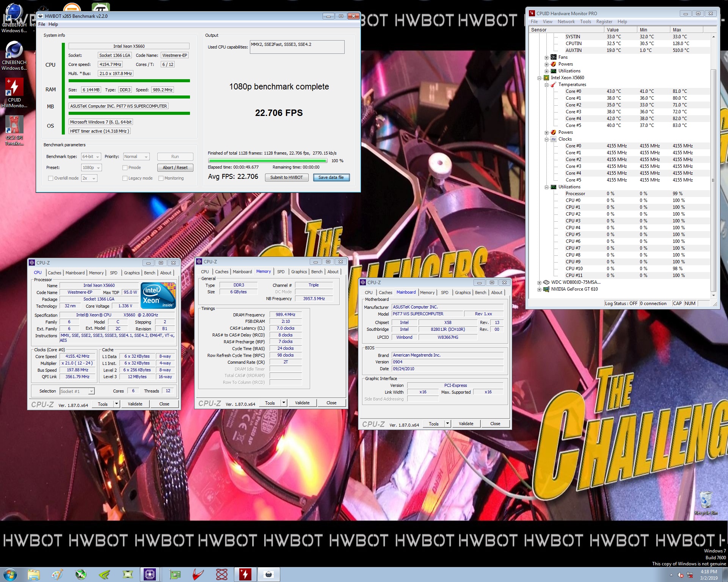The width and height of the screenshot is (728, 582).
Task: Enable the Legacy mode checkbox
Action: tap(125, 178)
